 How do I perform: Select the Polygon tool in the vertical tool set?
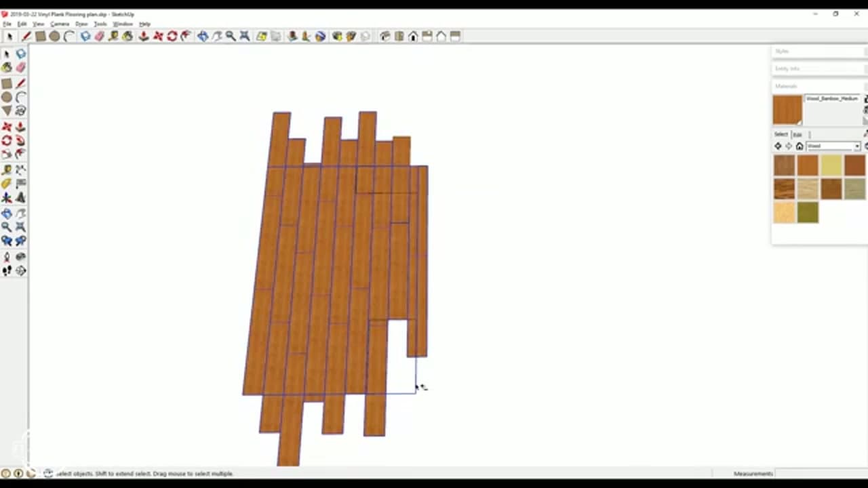7,110
